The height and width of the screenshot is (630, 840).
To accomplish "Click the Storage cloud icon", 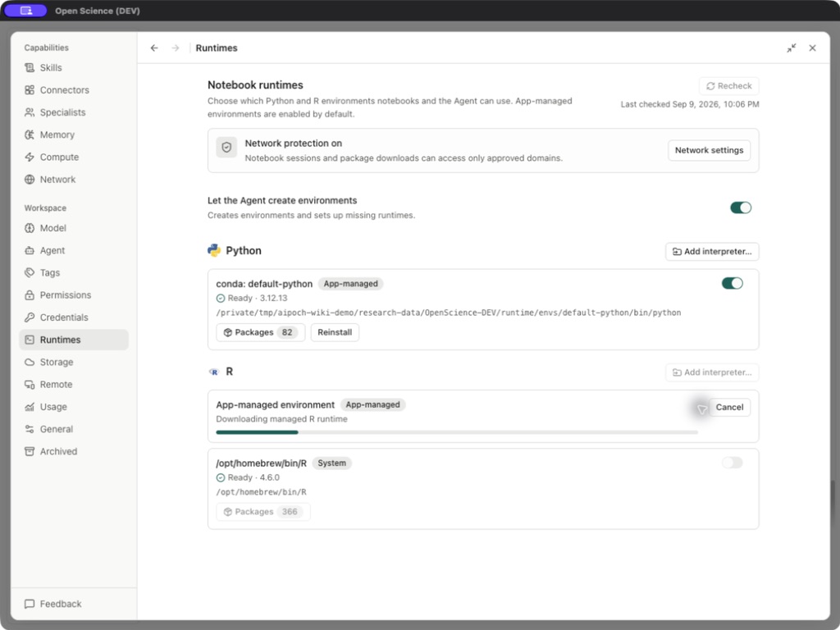I will (30, 362).
